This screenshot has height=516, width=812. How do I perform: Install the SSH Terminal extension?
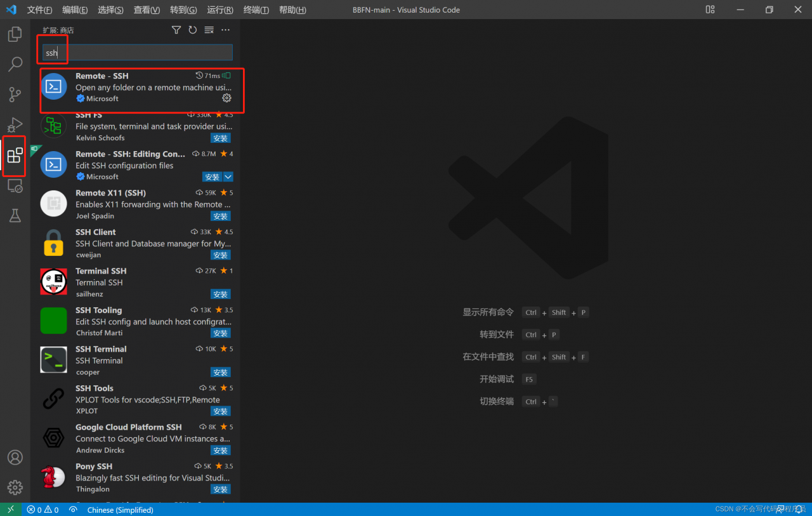(x=221, y=373)
